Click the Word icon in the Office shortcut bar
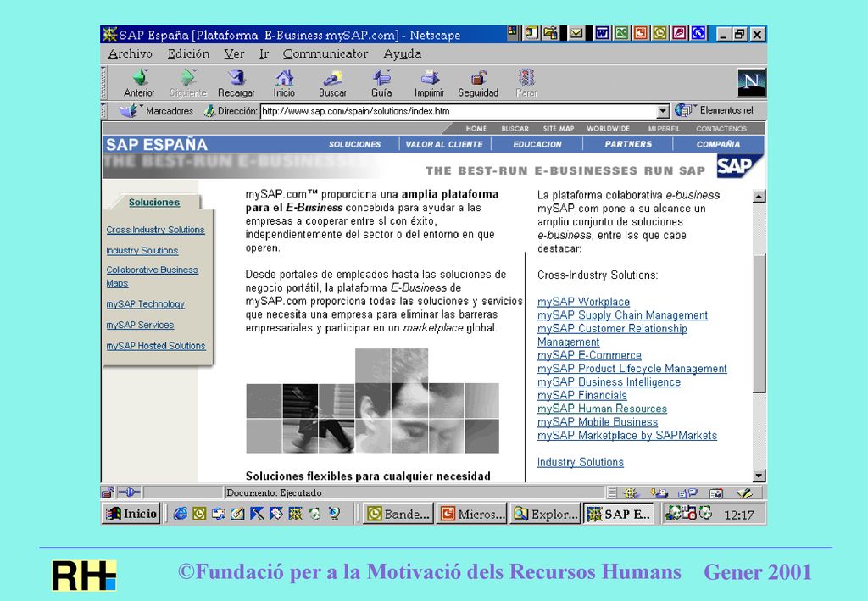Viewport: 868px width, 601px height. point(603,33)
